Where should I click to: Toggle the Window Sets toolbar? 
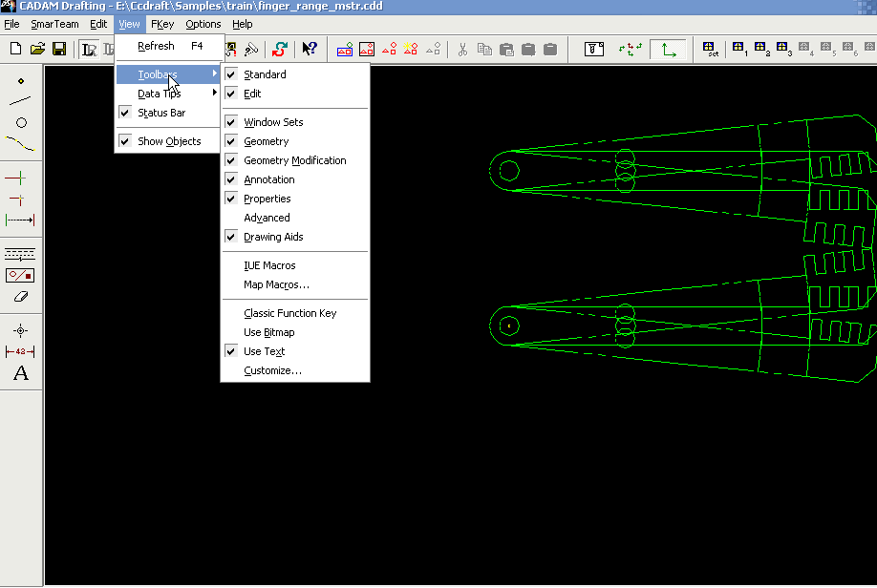[295, 122]
